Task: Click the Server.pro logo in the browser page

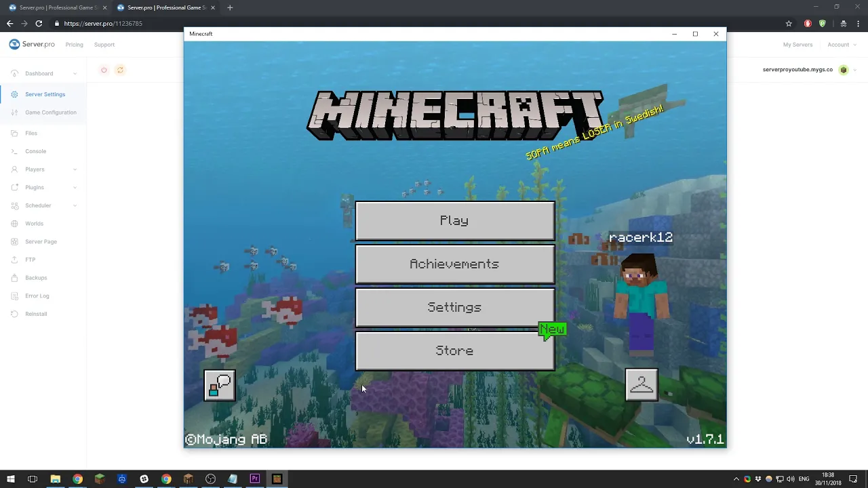Action: 32,44
